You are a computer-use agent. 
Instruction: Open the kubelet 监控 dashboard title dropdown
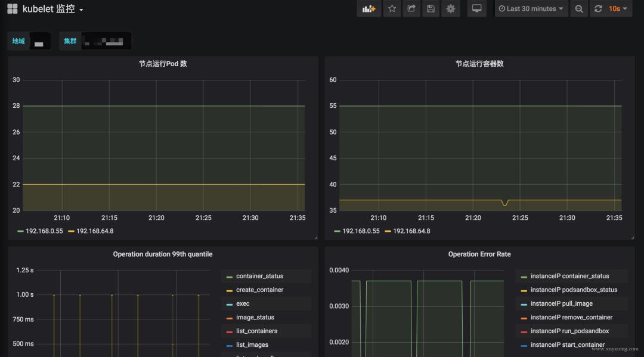point(52,9)
